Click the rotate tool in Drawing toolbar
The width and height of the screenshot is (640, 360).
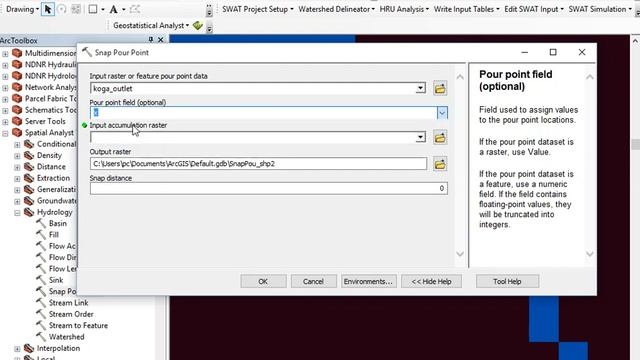click(x=62, y=9)
